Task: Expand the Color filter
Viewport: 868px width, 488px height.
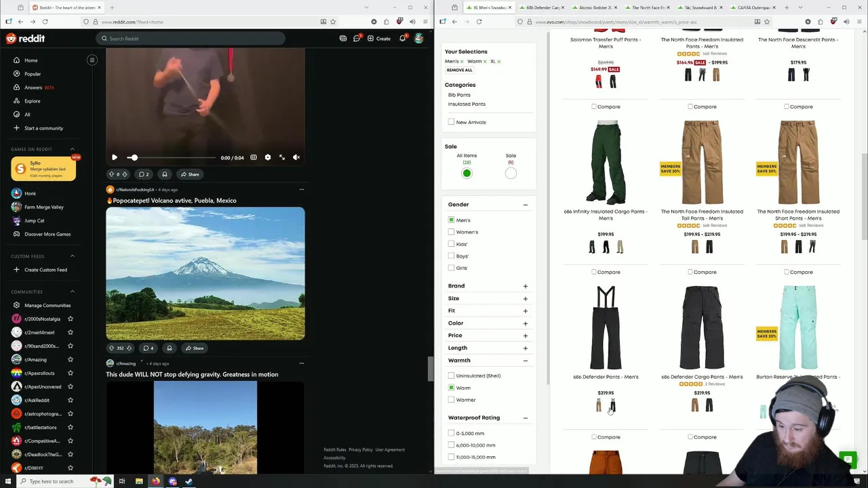Action: click(x=525, y=323)
